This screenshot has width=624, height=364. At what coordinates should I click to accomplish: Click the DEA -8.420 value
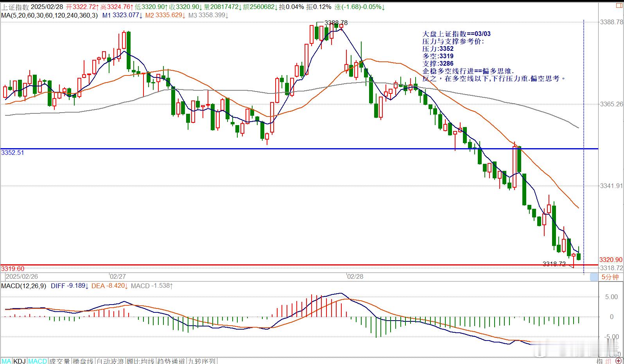click(x=110, y=286)
